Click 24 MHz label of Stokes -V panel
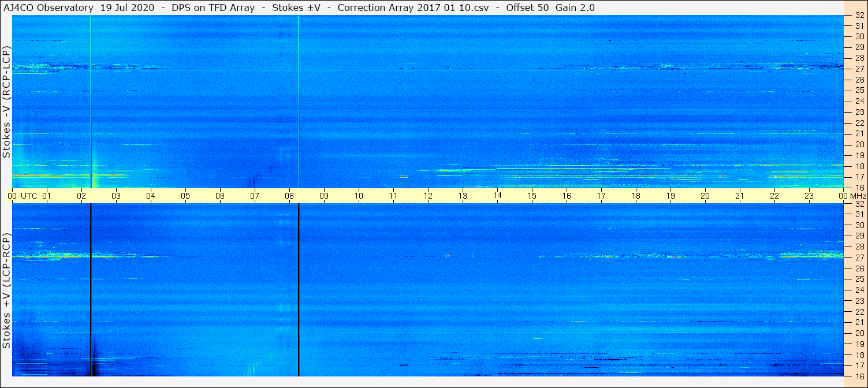Image resolution: width=868 pixels, height=388 pixels. tap(859, 101)
